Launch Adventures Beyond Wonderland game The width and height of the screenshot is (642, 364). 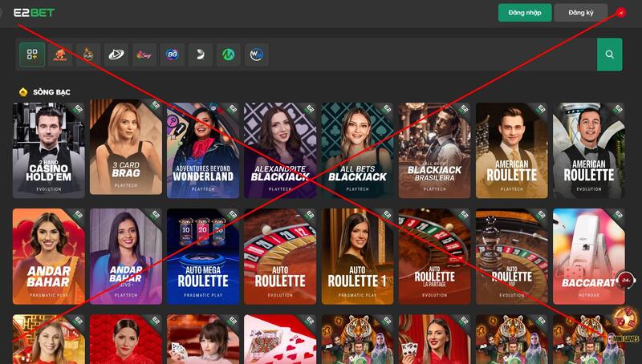click(203, 150)
